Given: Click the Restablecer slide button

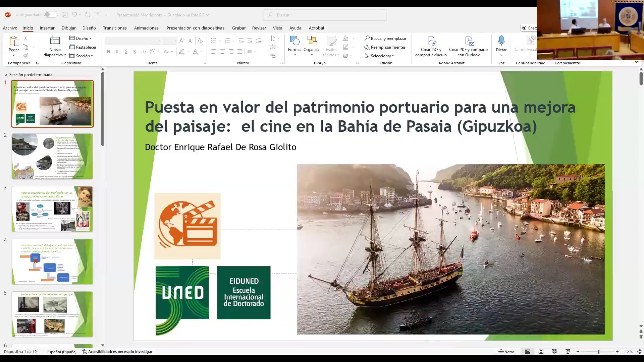Looking at the screenshot, I should point(83,47).
